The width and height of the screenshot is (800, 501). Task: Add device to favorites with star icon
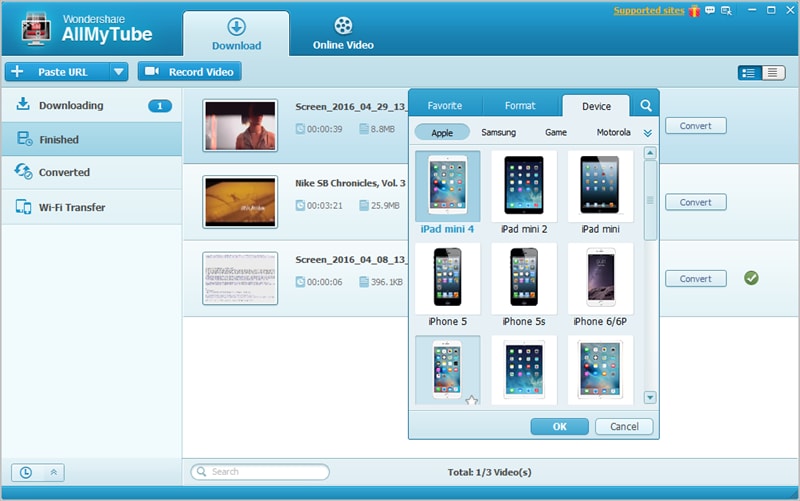pyautogui.click(x=472, y=400)
